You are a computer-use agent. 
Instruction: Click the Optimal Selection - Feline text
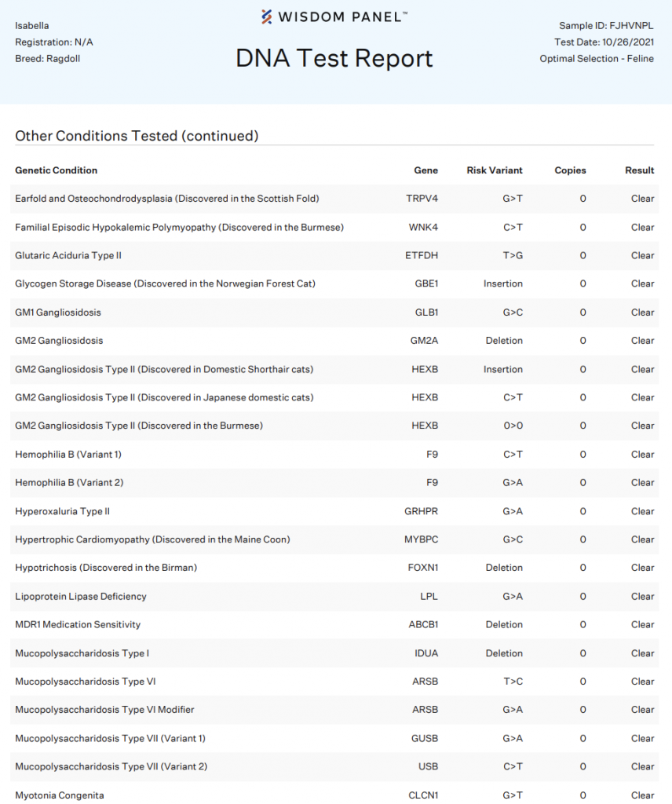pyautogui.click(x=597, y=59)
